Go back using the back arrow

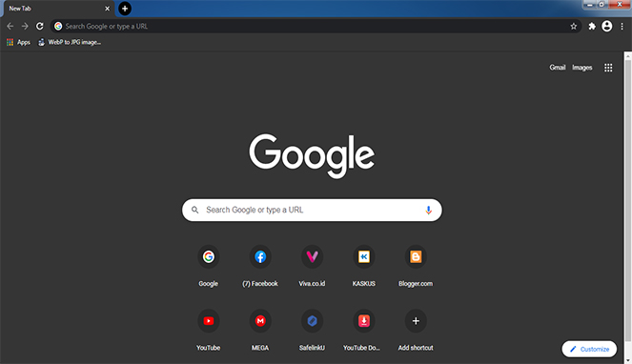[x=10, y=26]
